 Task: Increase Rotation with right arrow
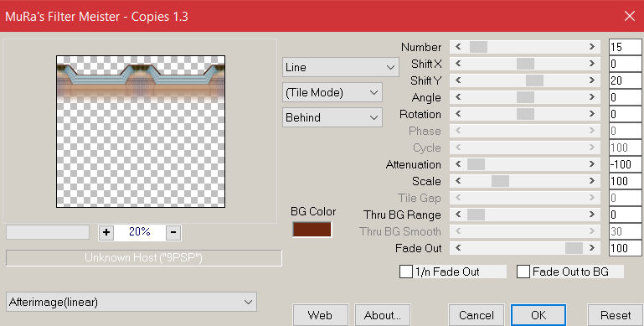click(x=592, y=114)
